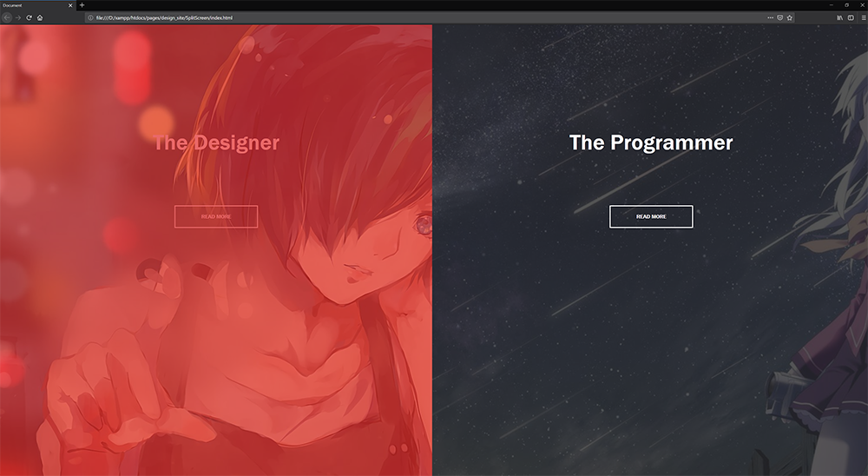Restore down the browser window
This screenshot has height=476, width=868.
[846, 5]
